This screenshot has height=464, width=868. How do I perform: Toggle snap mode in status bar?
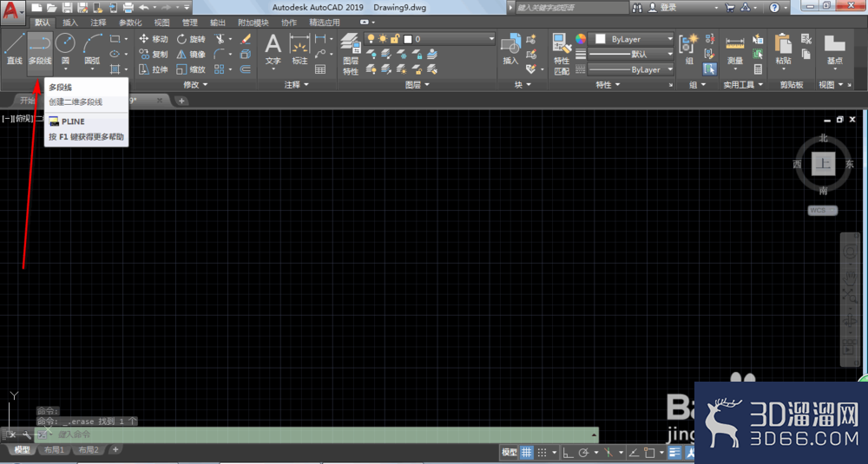(x=542, y=452)
